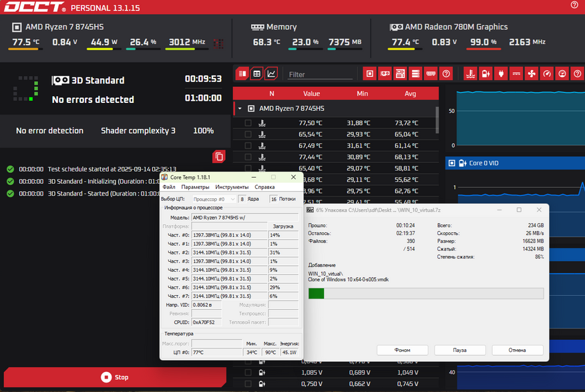This screenshot has width=585, height=392.
Task: Collapse the AMD Ryzen 7 8745HS sensor group
Action: click(x=240, y=109)
